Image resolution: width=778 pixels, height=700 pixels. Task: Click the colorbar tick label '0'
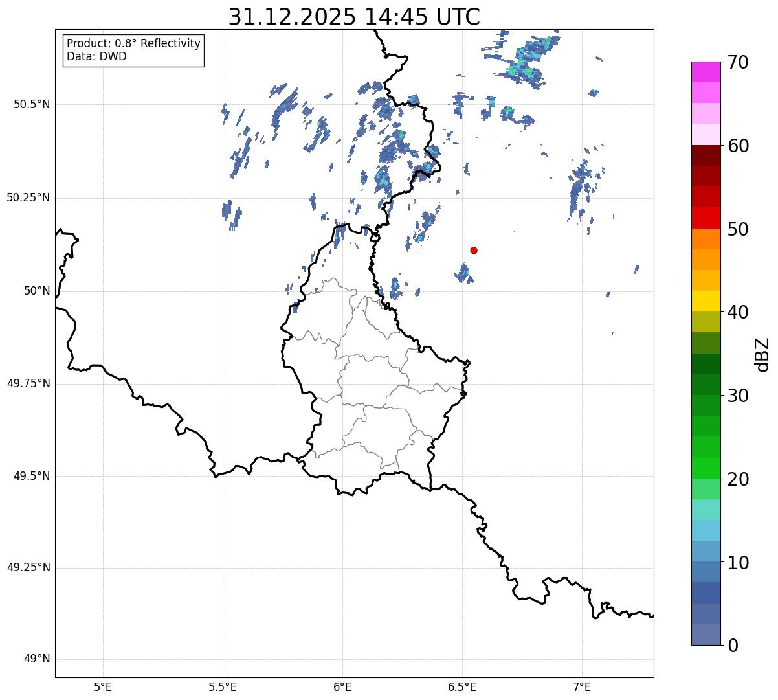click(732, 645)
